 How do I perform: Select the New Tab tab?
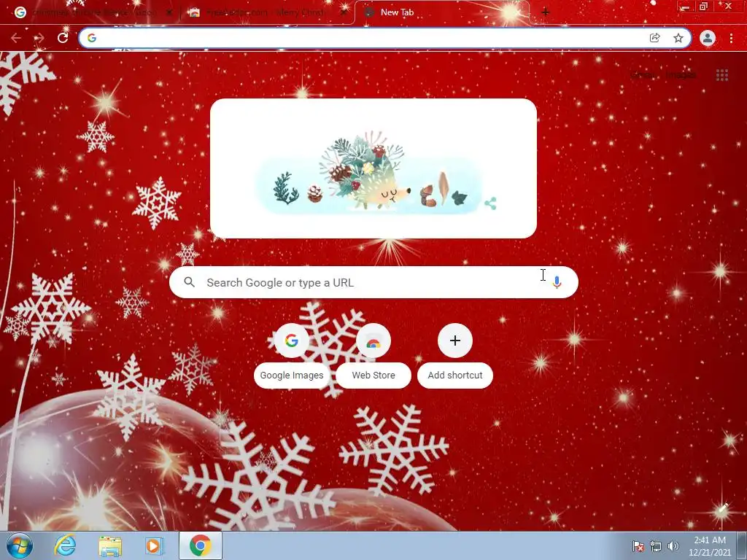(441, 12)
